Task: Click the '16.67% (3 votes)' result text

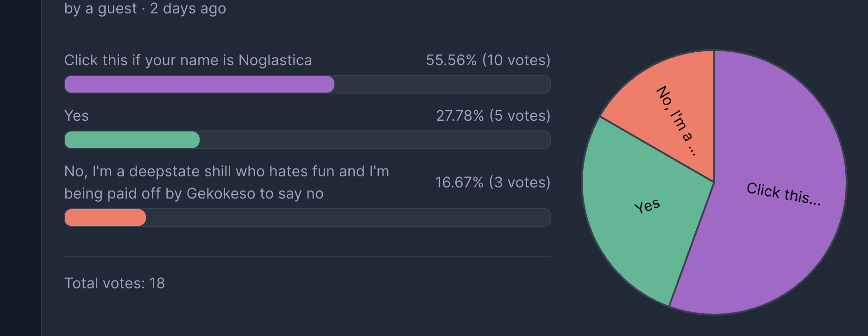Action: tap(493, 182)
